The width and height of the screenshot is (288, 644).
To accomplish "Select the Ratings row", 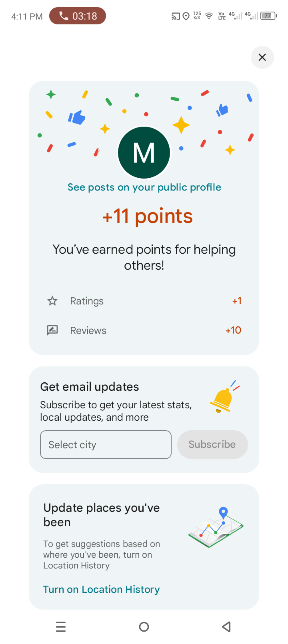I will click(x=144, y=301).
